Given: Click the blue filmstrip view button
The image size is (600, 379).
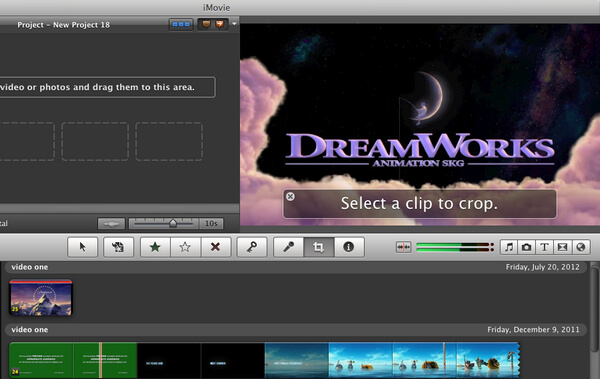Looking at the screenshot, I should [x=181, y=25].
